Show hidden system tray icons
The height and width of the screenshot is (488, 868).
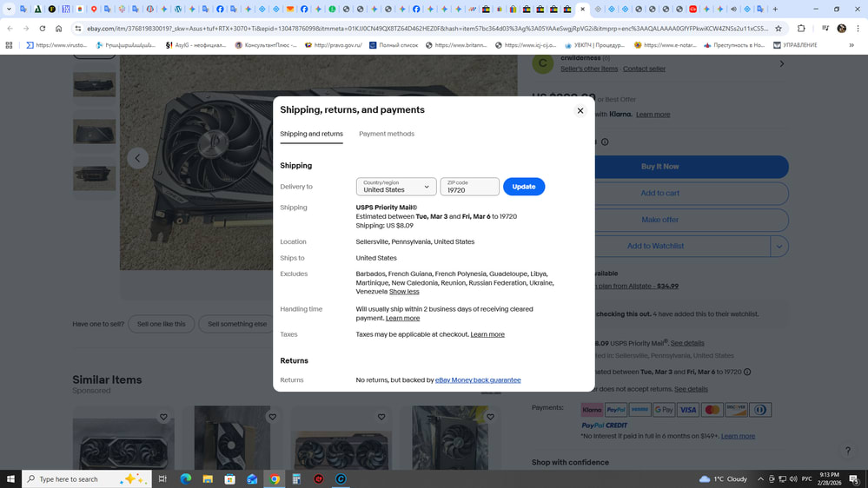[x=760, y=479]
